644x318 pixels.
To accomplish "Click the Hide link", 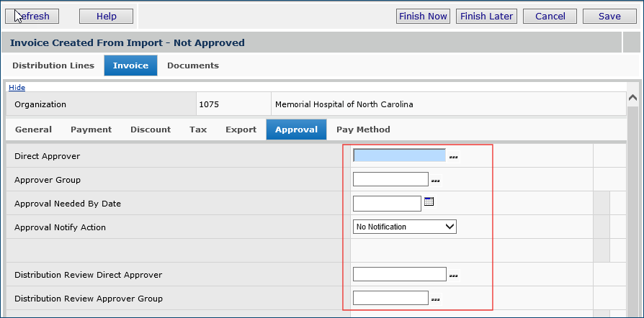I will point(17,88).
